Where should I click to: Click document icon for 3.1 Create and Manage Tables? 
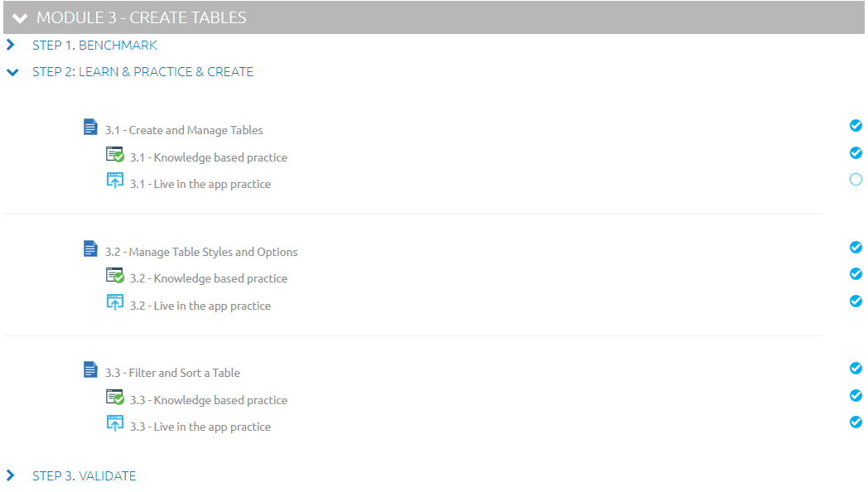coord(90,128)
